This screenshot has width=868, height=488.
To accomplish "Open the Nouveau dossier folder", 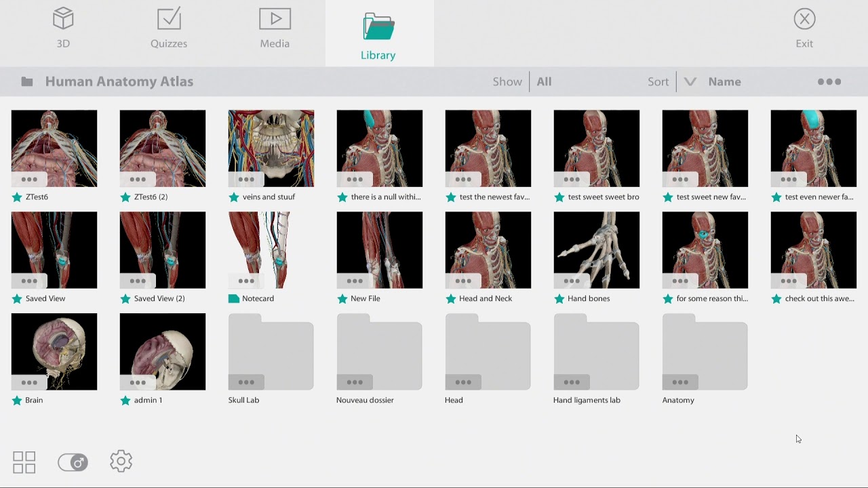I will (x=380, y=352).
